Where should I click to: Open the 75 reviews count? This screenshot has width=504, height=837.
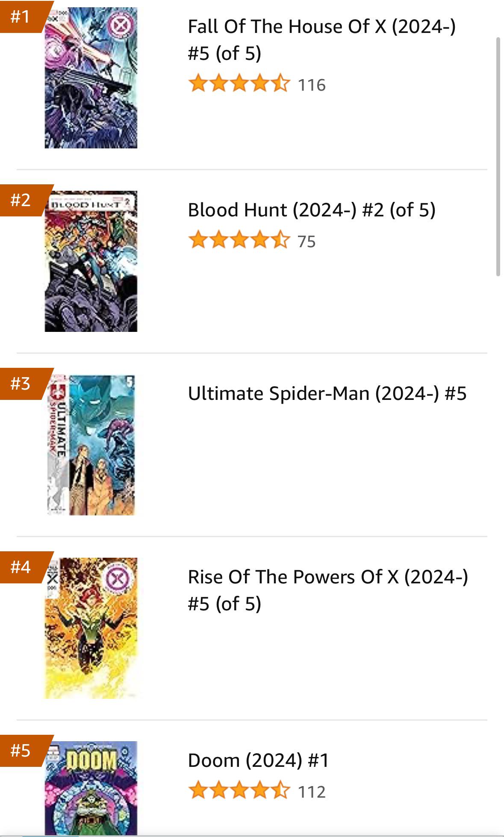coord(307,242)
